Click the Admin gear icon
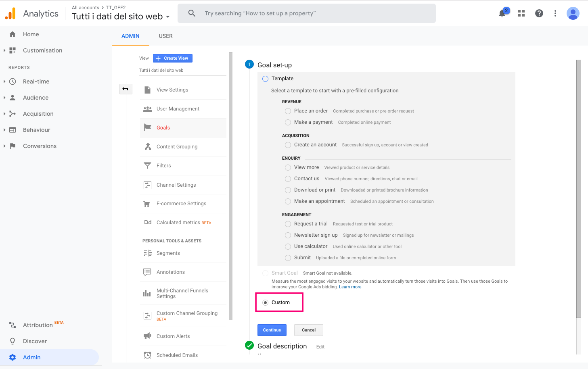The image size is (588, 369). (13, 357)
